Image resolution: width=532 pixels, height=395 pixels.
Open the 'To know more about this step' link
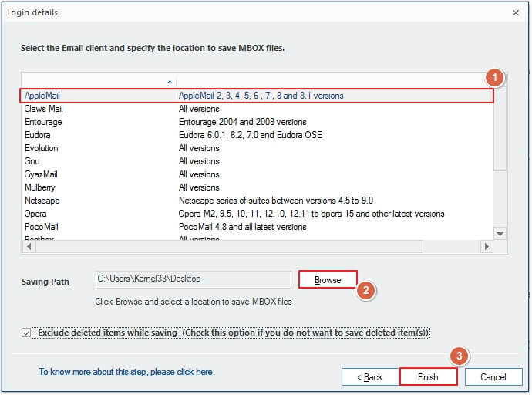[x=126, y=372]
